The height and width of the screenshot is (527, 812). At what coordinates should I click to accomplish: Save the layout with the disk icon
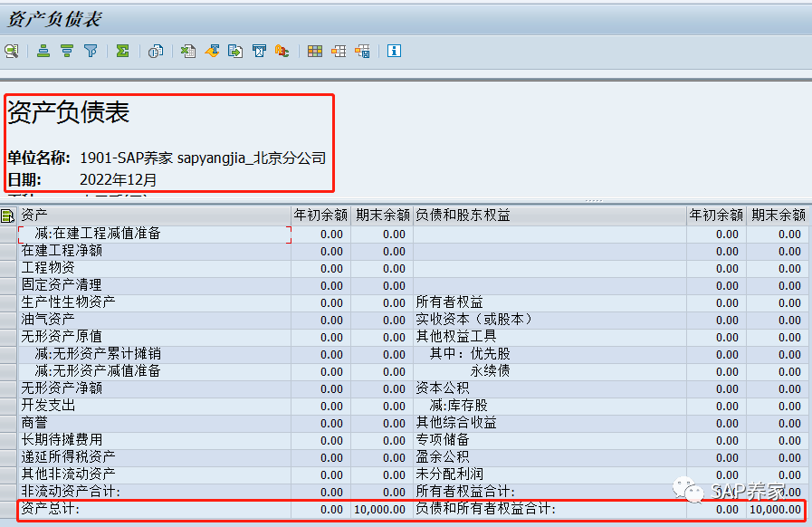coord(362,51)
